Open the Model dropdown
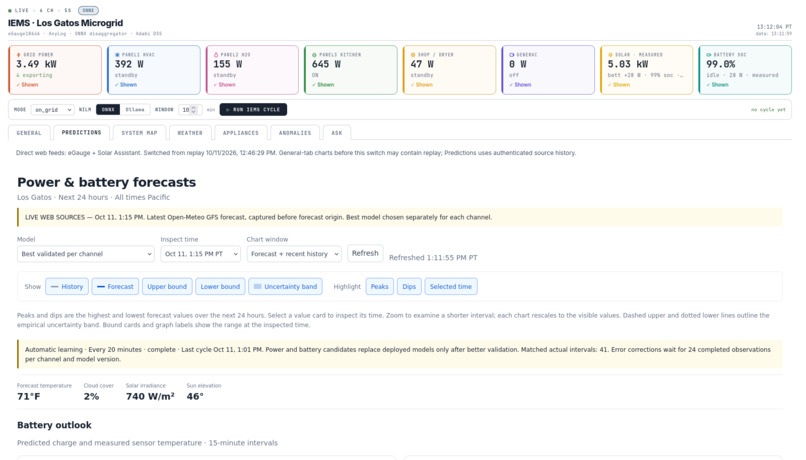The width and height of the screenshot is (806, 460). (x=85, y=254)
